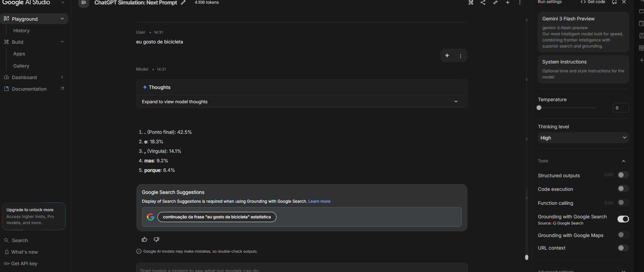Open more options for the user message

tap(461, 56)
